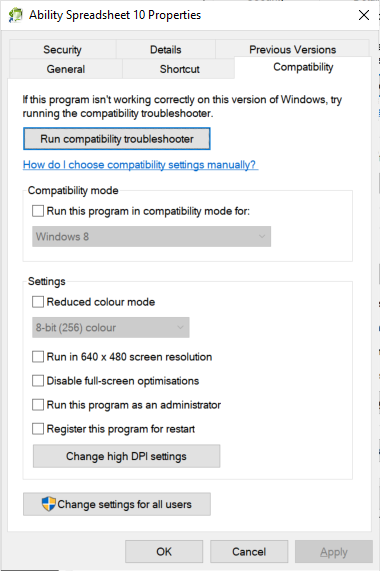Click the Ability Spreadsheet icon in title bar
The height and width of the screenshot is (571, 380).
click(15, 15)
